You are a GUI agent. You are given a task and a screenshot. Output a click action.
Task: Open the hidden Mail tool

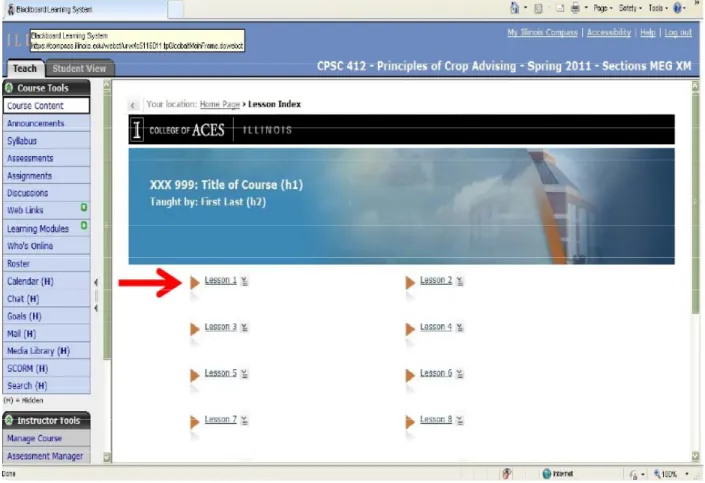[x=46, y=334]
